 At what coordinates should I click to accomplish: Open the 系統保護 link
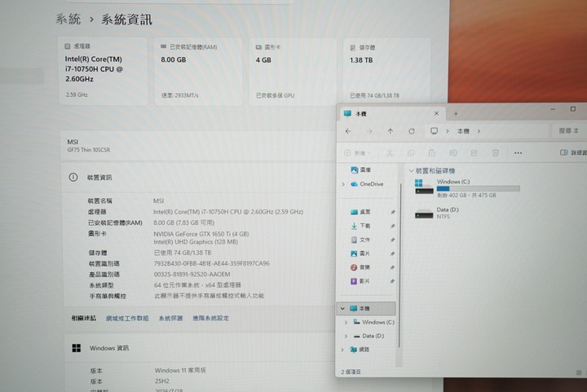pyautogui.click(x=170, y=319)
